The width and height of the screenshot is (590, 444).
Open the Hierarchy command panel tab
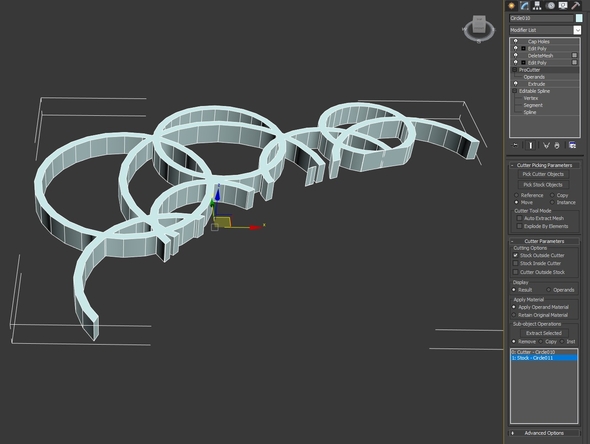click(537, 6)
